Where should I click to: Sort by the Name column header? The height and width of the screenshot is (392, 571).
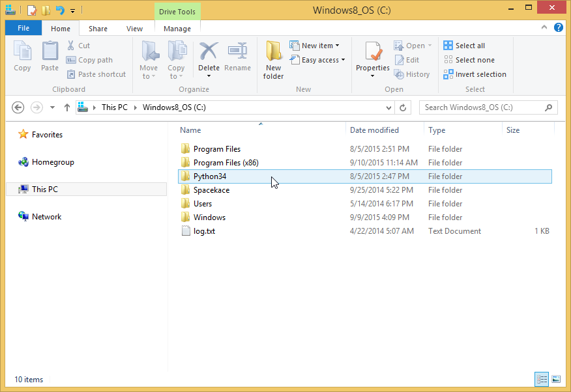[x=261, y=130]
